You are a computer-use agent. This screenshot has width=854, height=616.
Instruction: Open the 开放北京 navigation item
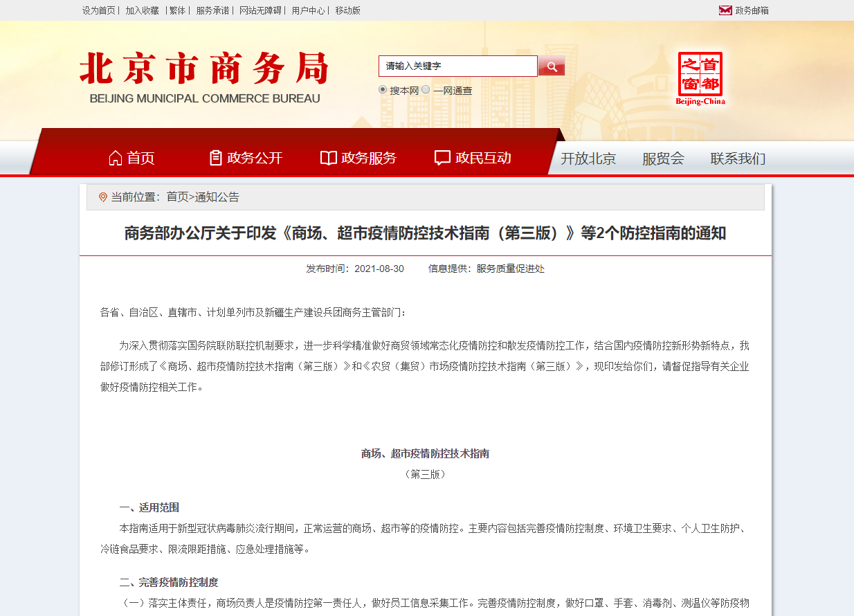(x=588, y=158)
